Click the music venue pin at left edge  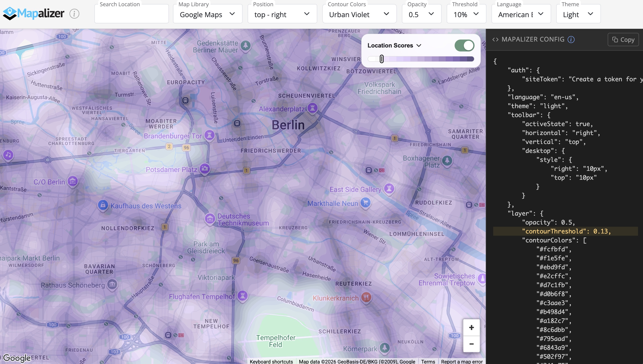pos(8,155)
